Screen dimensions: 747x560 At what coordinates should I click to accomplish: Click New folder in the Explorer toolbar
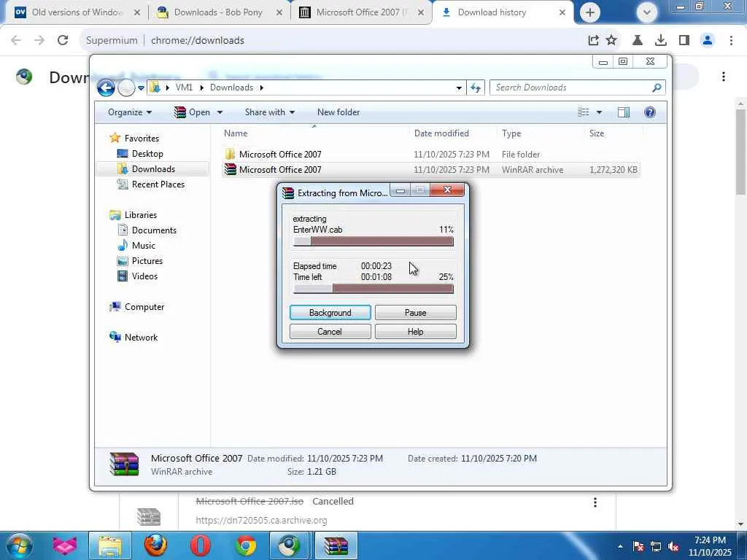click(x=338, y=112)
